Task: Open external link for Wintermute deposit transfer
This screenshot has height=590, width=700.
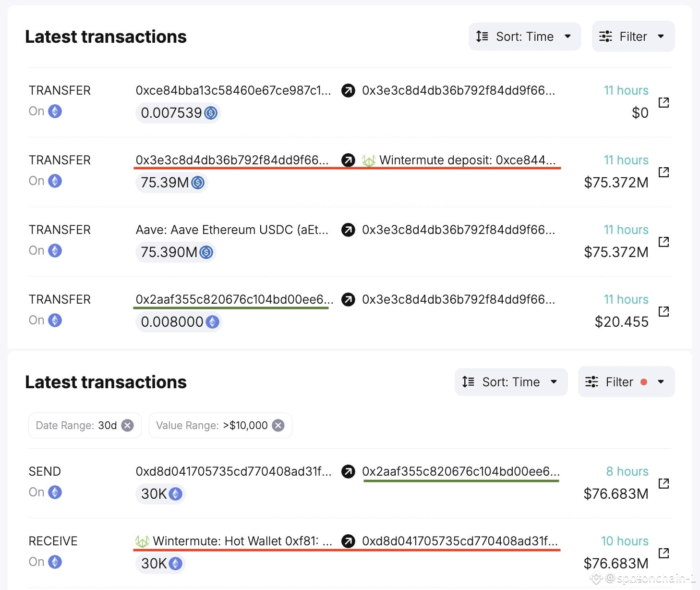Action: pos(664,172)
